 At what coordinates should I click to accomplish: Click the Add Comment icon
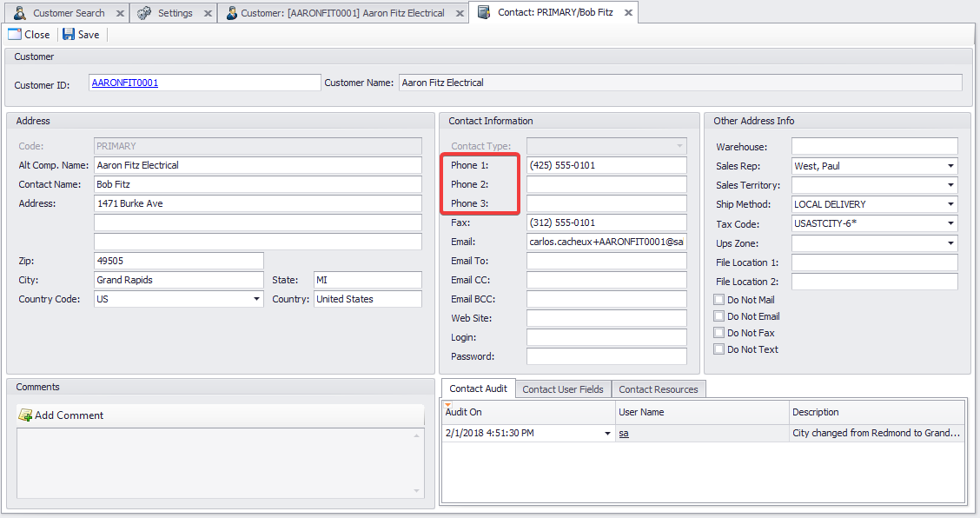[x=25, y=415]
